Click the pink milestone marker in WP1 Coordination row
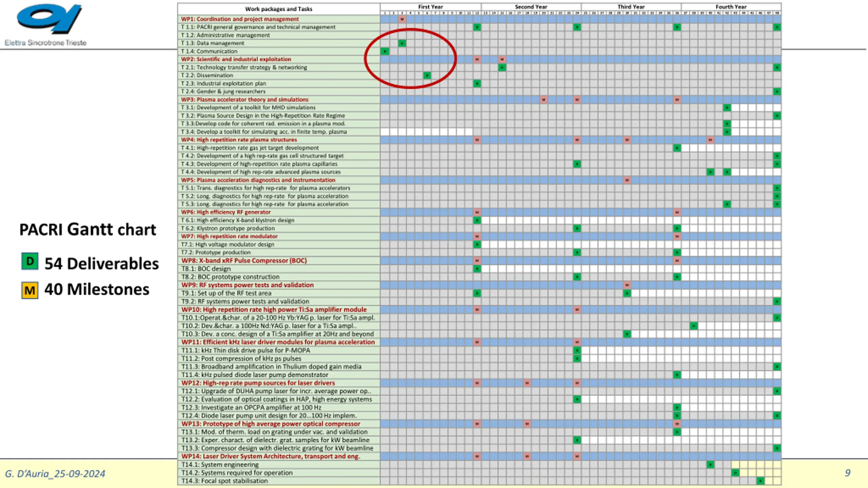Screen dimensions: 868x488 (402, 19)
